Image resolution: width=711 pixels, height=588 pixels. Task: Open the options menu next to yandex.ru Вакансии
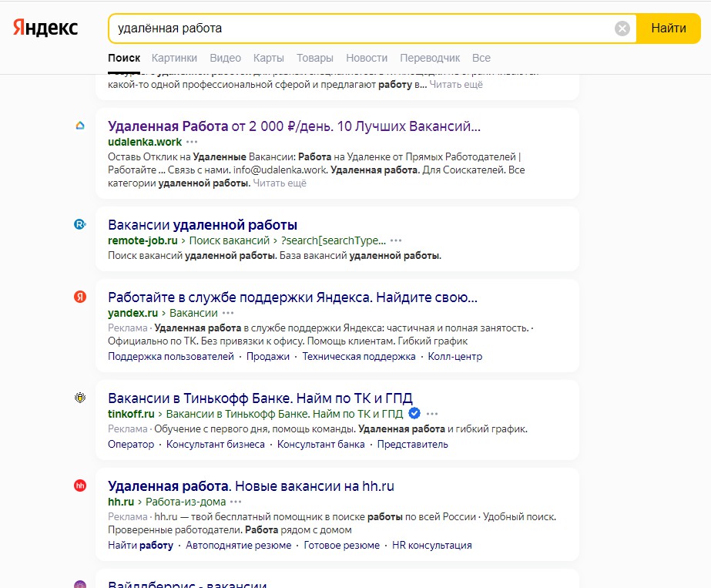[228, 313]
